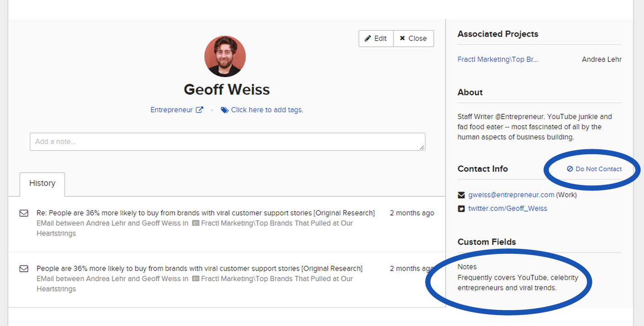Viewport: 644px width, 326px height.
Task: Open twitter.com/Geoff_Weiss link
Action: coord(507,209)
